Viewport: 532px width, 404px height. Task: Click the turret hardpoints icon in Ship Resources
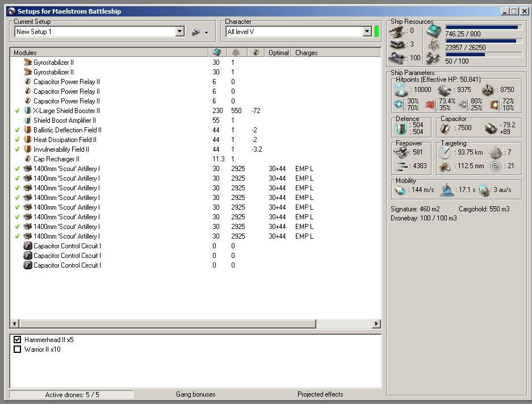coord(396,31)
